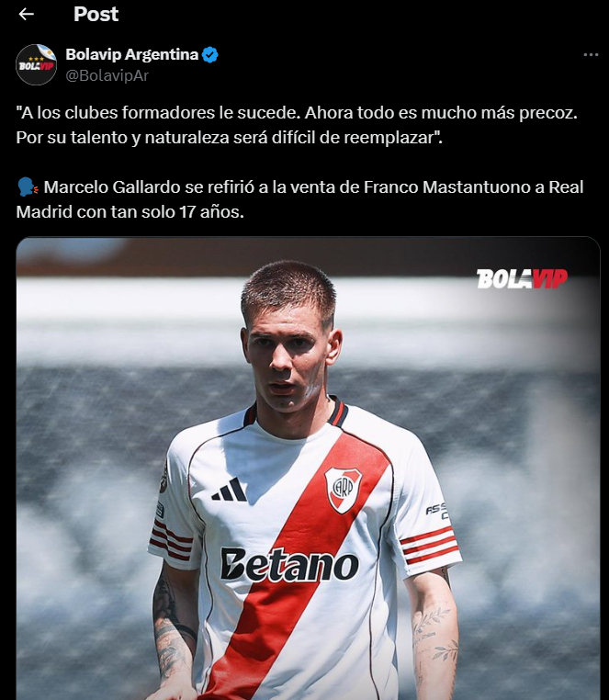This screenshot has width=609, height=700.
Task: Click 'Madrid con tan solo 17 años' line
Action: [130, 212]
